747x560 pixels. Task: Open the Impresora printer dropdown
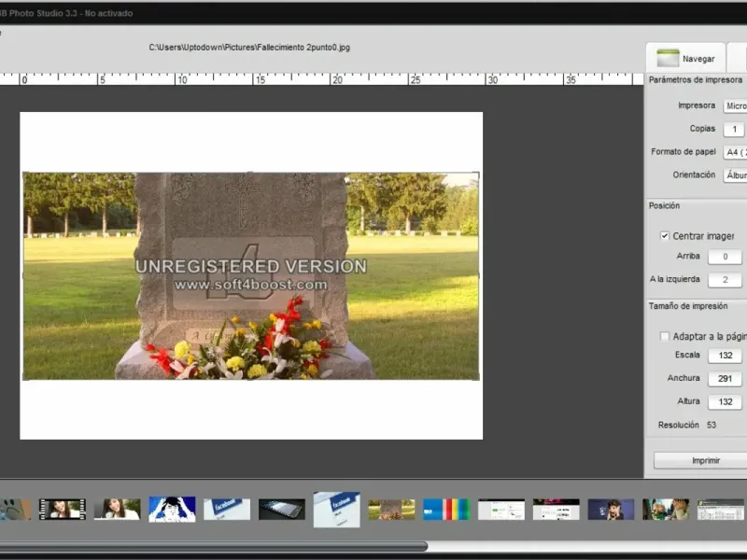tap(735, 106)
